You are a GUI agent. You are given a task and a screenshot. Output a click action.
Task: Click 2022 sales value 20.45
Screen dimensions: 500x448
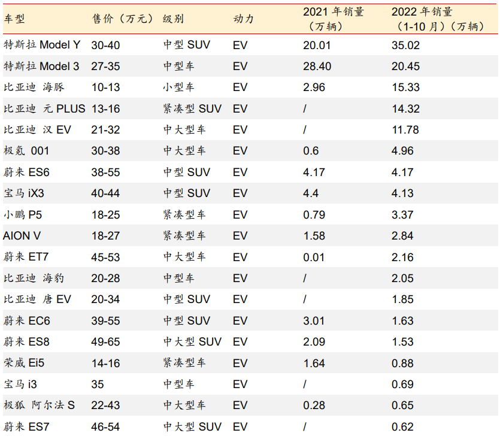tap(405, 66)
